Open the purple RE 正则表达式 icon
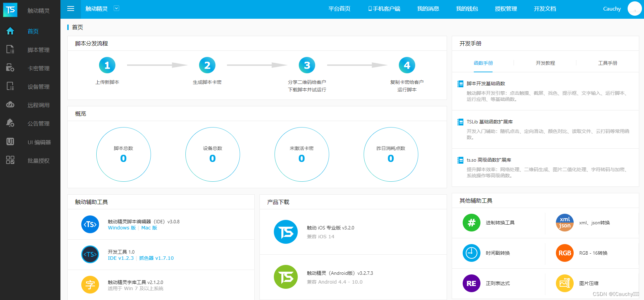This screenshot has width=644, height=300. click(472, 283)
